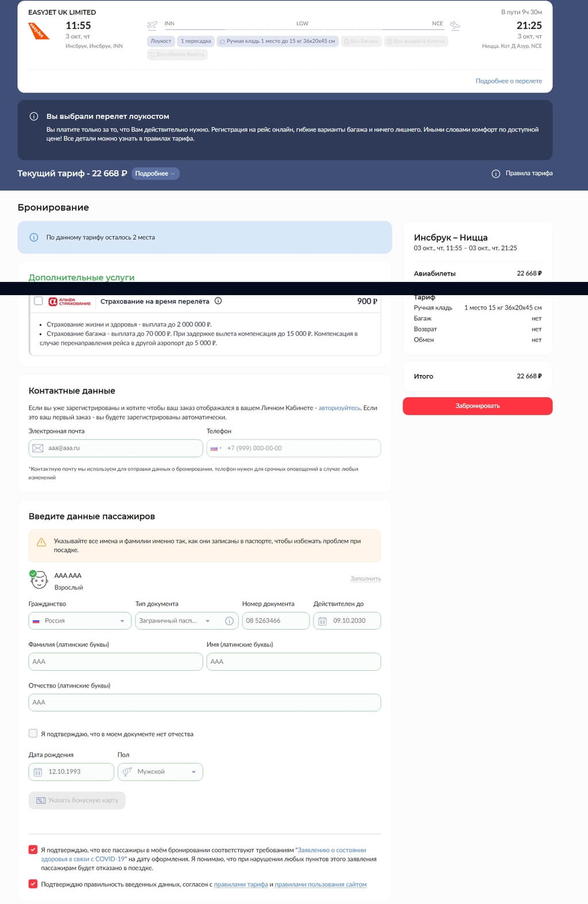Click Указать бонусную карту button
This screenshot has height=904, width=588.
point(77,800)
